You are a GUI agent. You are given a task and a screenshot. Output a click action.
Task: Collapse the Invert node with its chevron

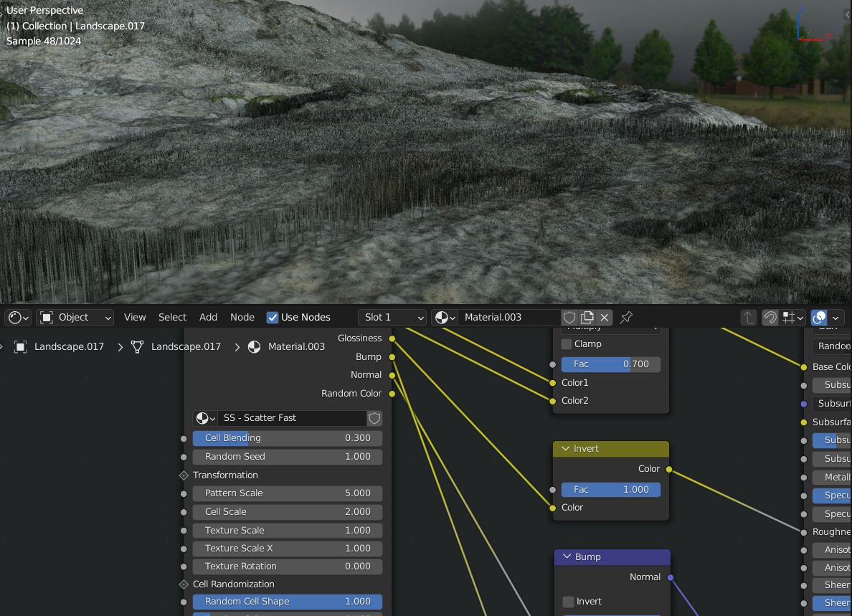click(566, 449)
